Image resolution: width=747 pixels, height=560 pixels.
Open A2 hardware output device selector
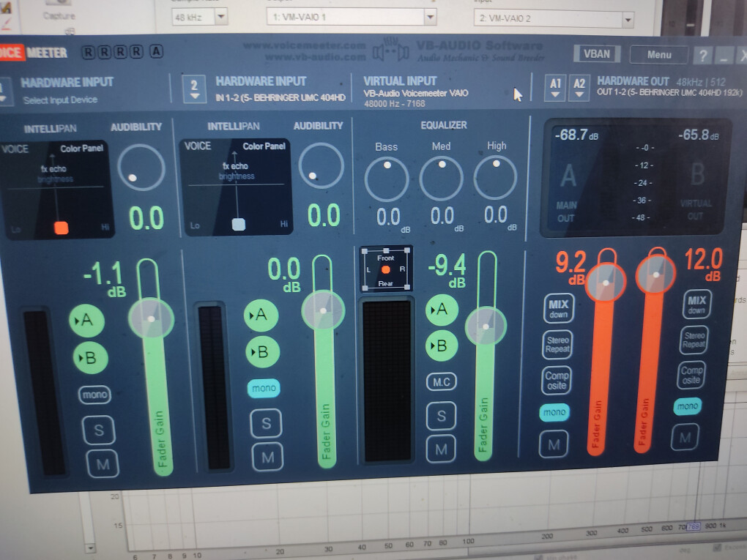click(579, 88)
